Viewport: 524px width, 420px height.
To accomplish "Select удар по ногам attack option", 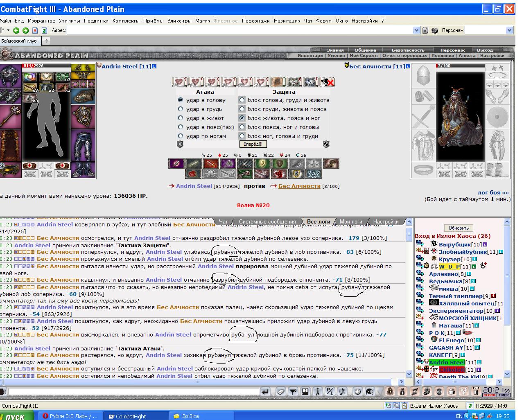I will point(181,136).
